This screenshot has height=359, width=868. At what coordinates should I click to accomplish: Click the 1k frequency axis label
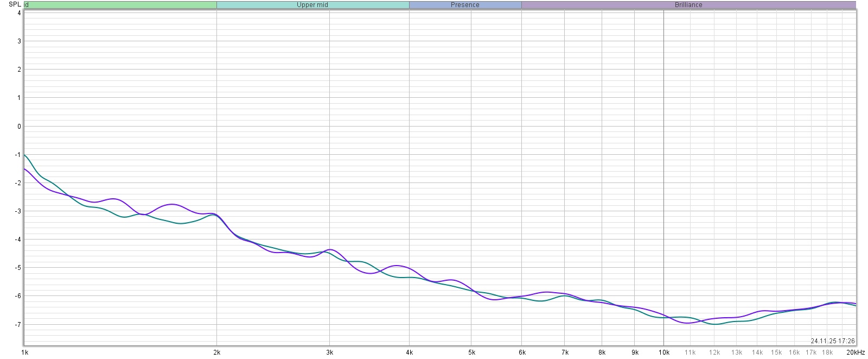click(24, 352)
